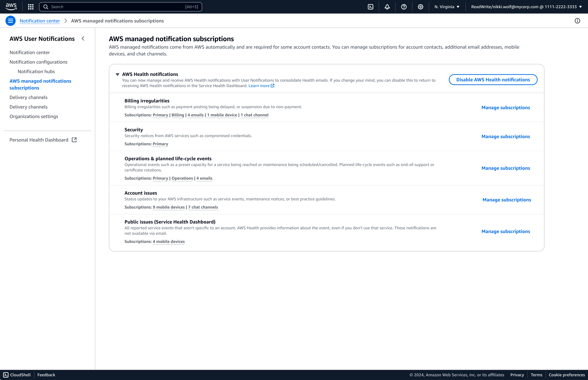
Task: Open the notifications bell
Action: coord(387,7)
